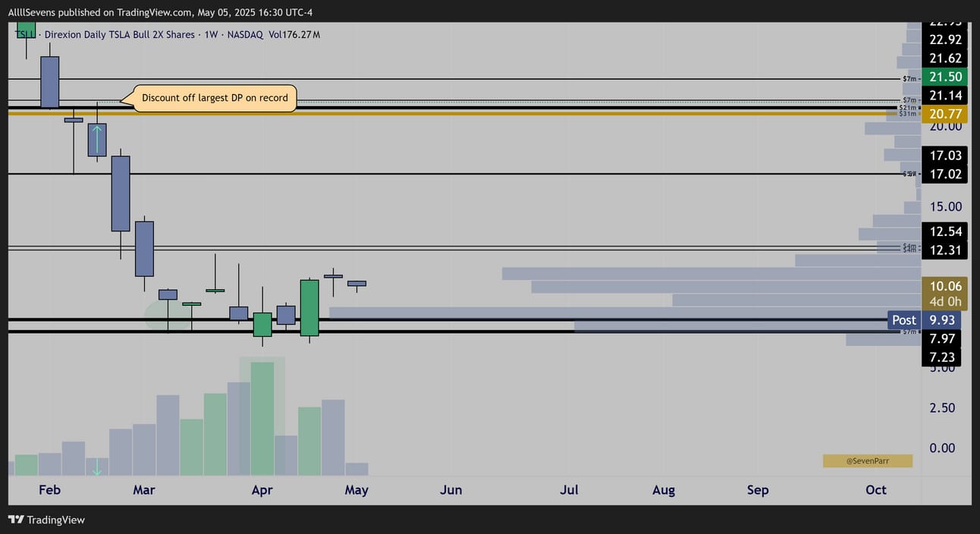
Task: Click the Feb label on time axis
Action: [x=49, y=490]
